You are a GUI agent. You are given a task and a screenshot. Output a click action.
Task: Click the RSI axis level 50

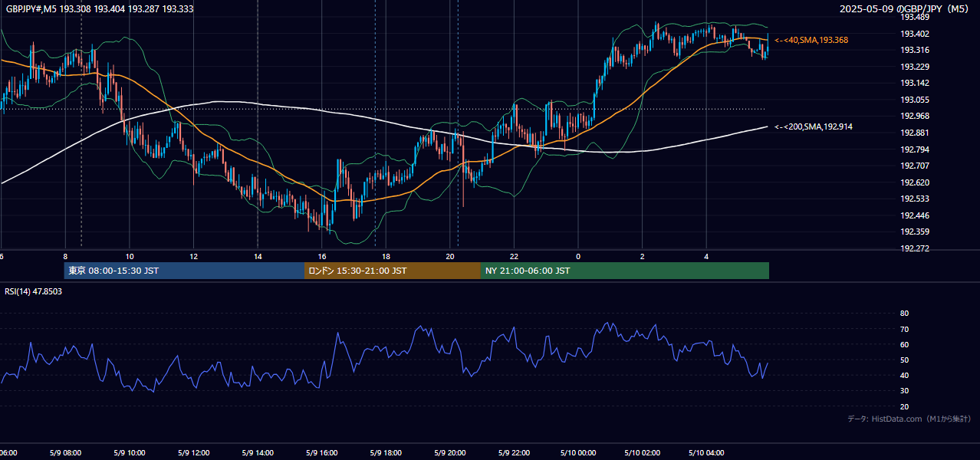click(905, 360)
